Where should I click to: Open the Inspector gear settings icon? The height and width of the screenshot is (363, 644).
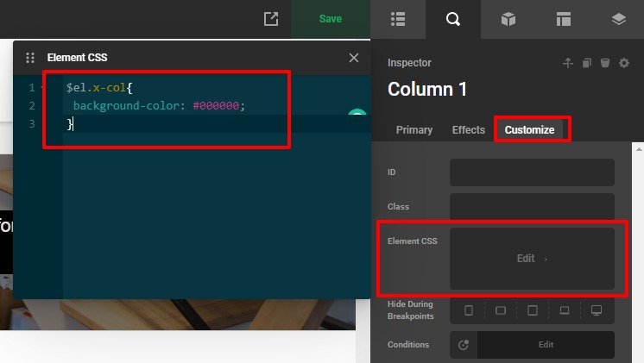(x=624, y=63)
